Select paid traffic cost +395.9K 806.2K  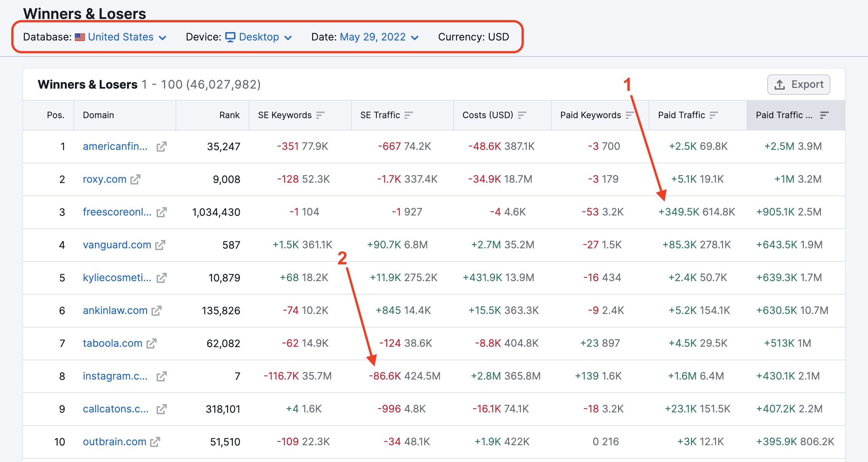(x=795, y=442)
